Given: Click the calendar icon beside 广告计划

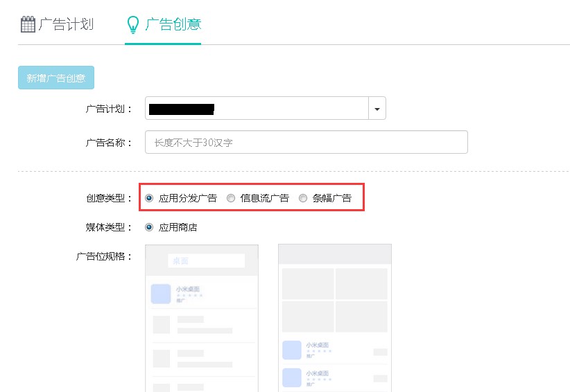Looking at the screenshot, I should pos(28,25).
